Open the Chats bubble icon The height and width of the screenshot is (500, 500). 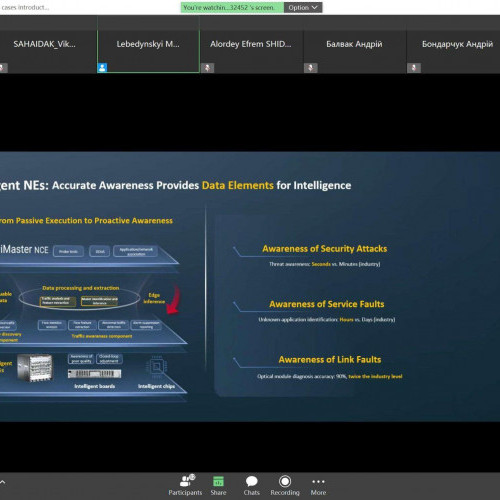click(x=251, y=481)
